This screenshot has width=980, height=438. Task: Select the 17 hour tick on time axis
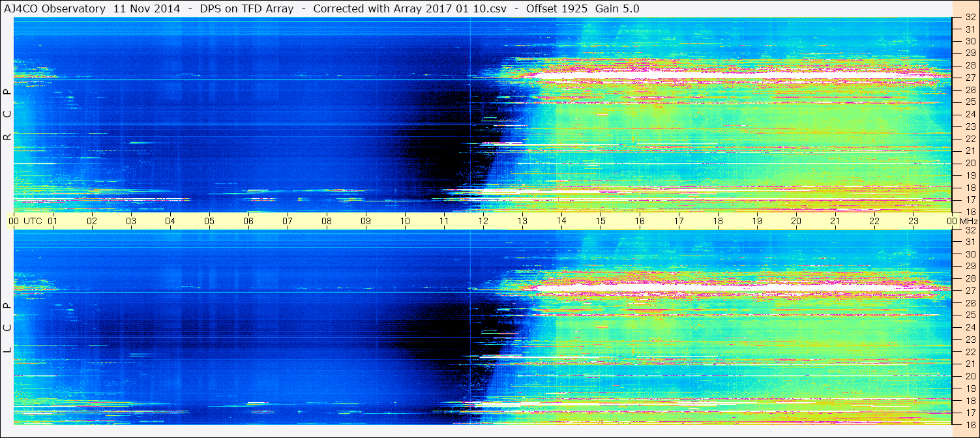point(679,221)
